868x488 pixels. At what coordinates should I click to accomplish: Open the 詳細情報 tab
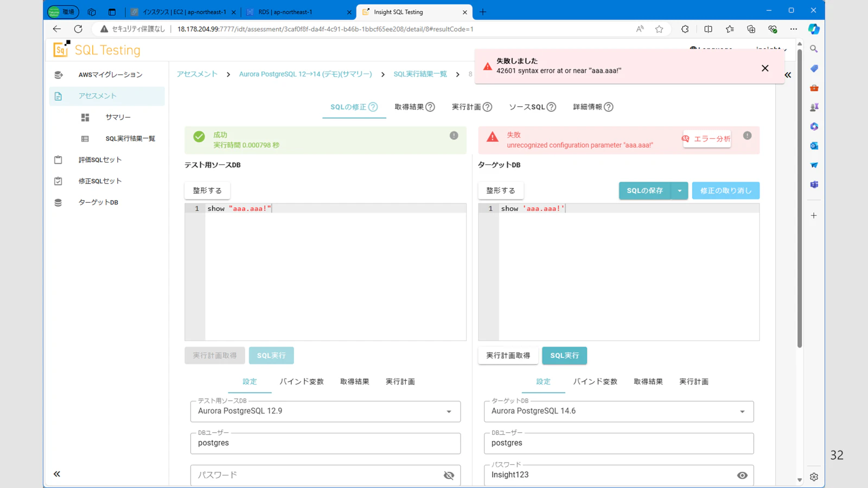click(x=593, y=107)
